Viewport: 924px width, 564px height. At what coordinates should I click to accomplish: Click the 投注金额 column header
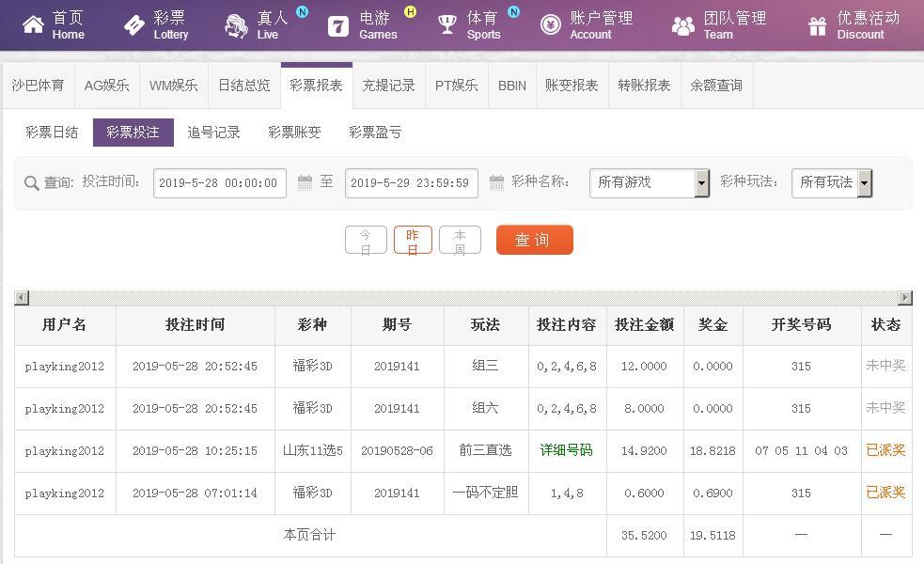click(645, 324)
